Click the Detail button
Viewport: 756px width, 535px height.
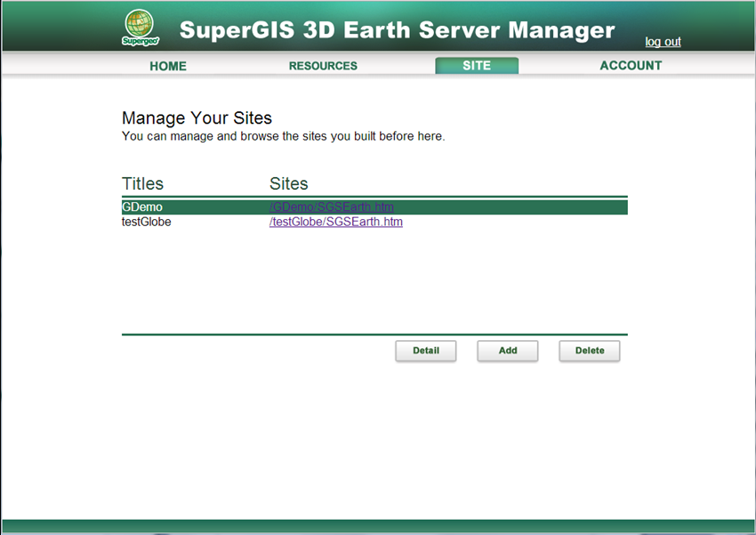click(x=426, y=351)
